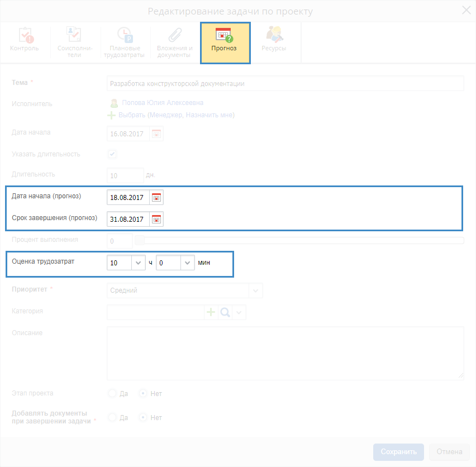Click into the Описание text area
476x467 pixels.
click(285, 353)
